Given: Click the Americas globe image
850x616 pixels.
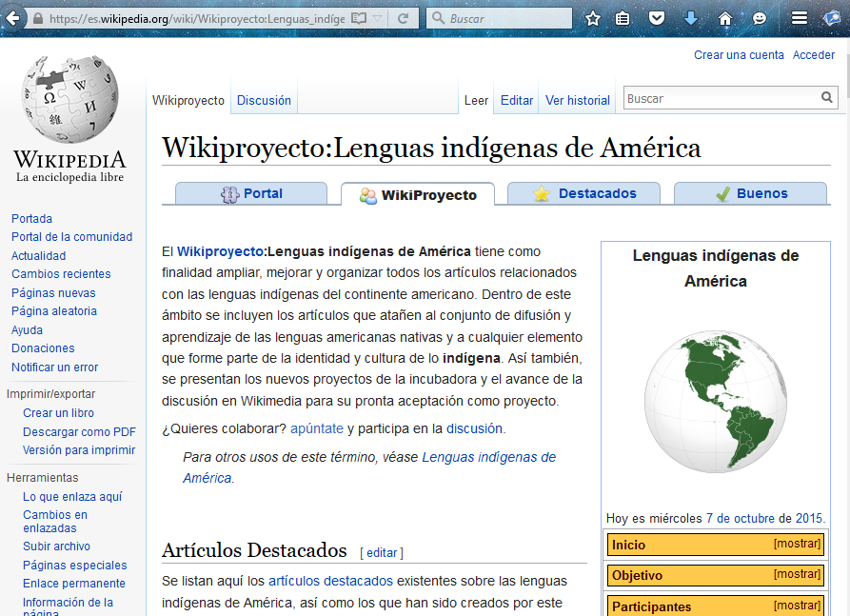Looking at the screenshot, I should 715,401.
